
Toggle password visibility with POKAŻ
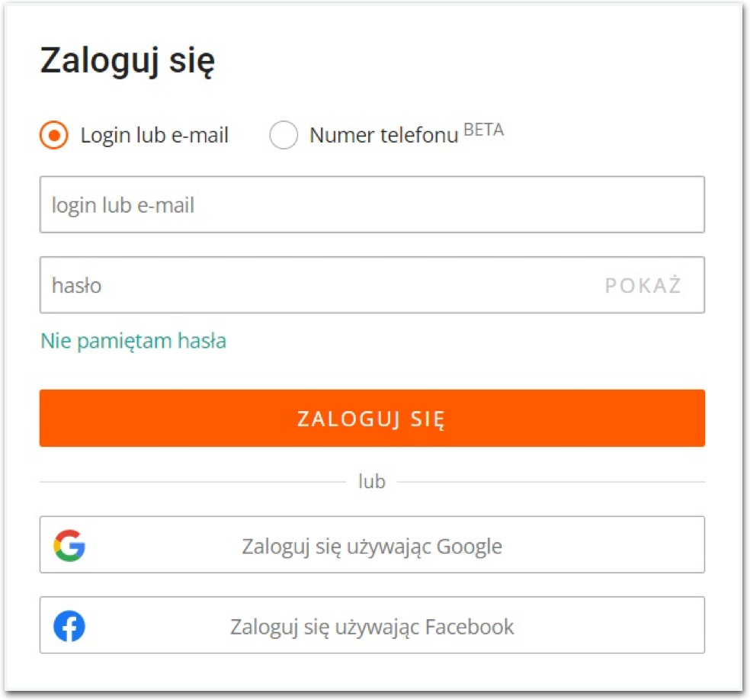tap(643, 285)
